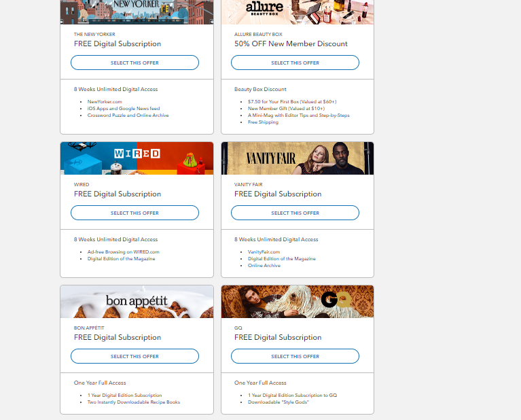Click the GQ banner image
Screen dimensions: 521x420
tap(298, 302)
